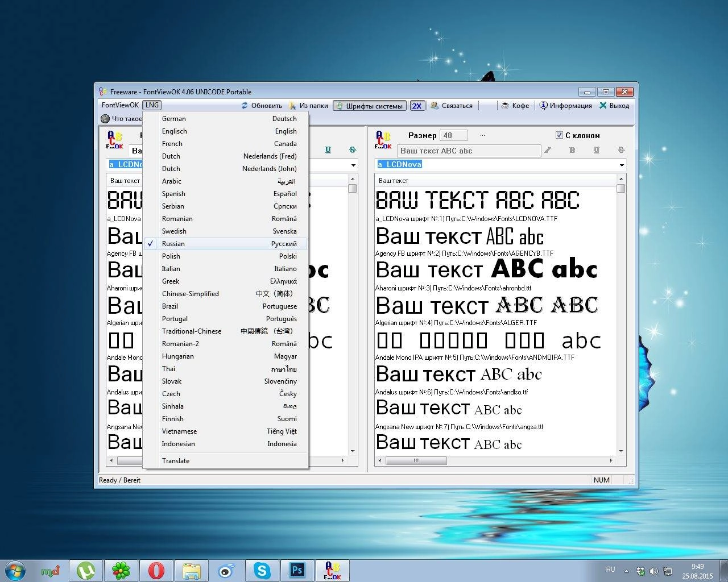728x582 pixels.
Task: Select Serbian Српски language
Action: click(225, 206)
